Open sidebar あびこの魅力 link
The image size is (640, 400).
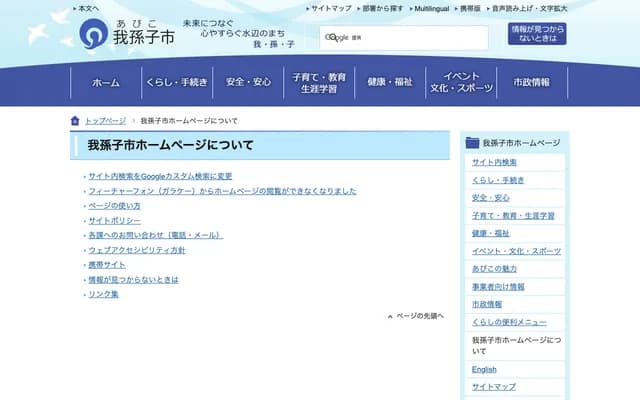pos(494,269)
